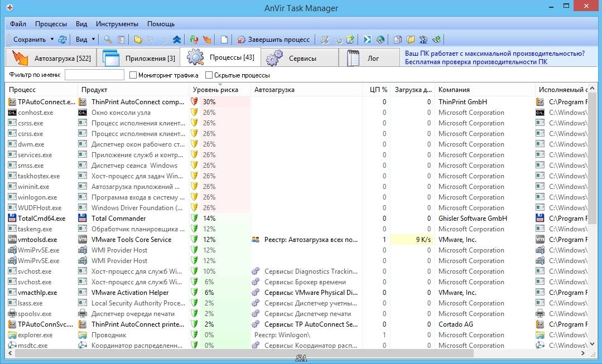Open the Файл menu
This screenshot has height=364, width=602.
tap(18, 24)
